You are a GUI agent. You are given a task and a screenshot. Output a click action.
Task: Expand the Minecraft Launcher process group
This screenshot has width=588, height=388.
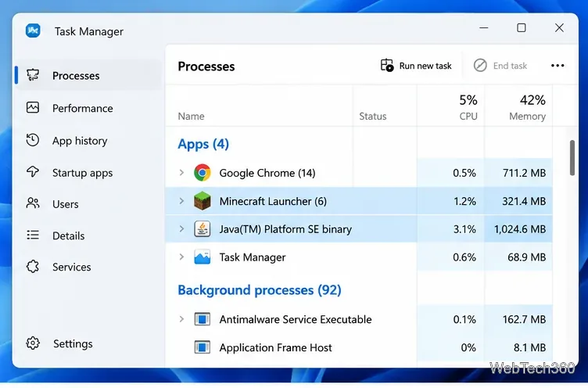[181, 201]
